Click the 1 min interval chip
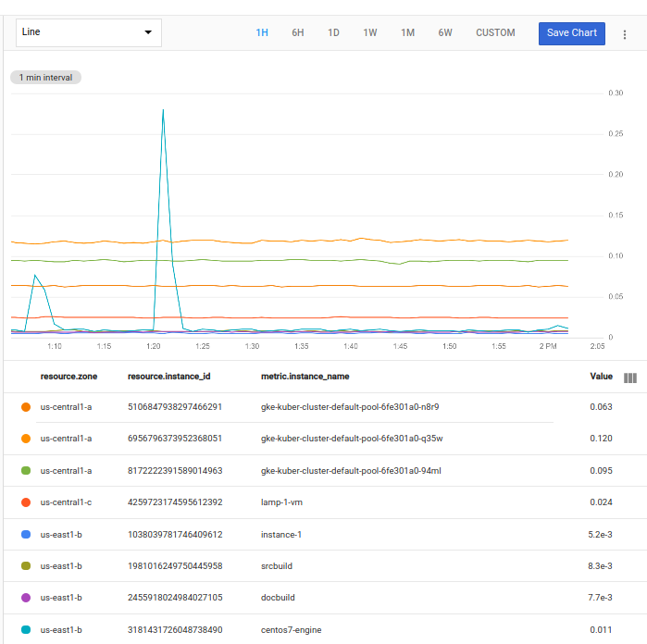Screen dimensions: 647x644 click(45, 78)
